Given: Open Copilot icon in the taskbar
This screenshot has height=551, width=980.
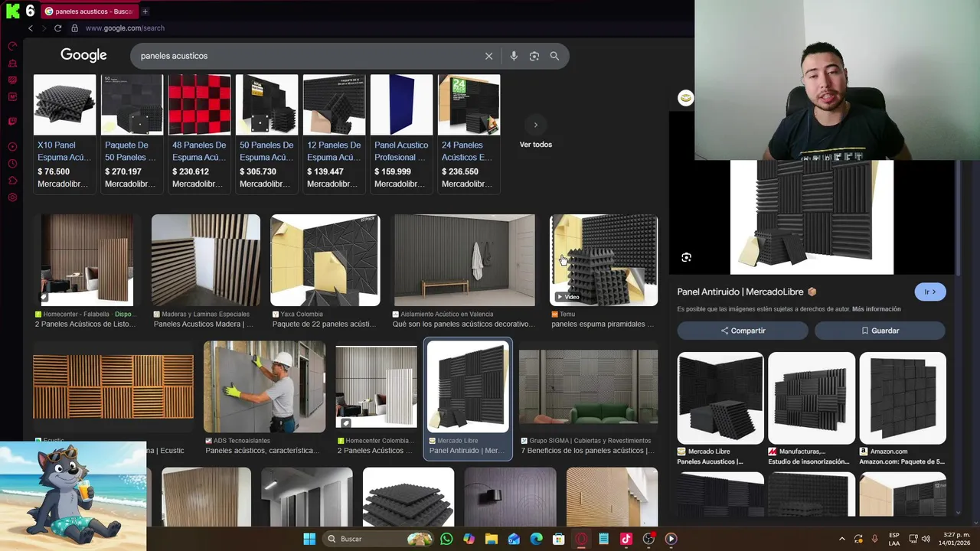Looking at the screenshot, I should (469, 539).
